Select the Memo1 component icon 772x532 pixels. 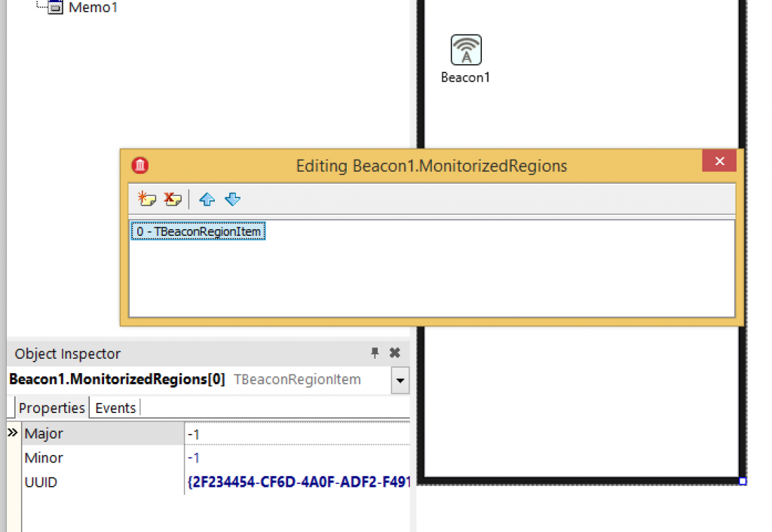(56, 7)
